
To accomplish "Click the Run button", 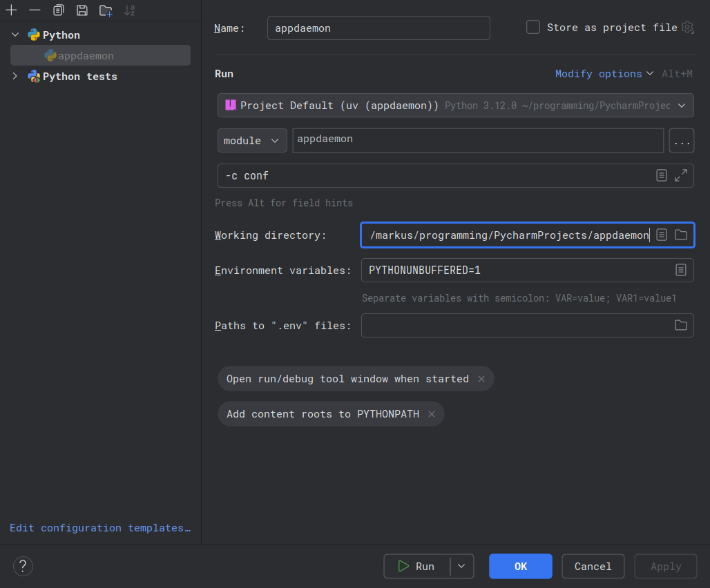I will (x=417, y=567).
